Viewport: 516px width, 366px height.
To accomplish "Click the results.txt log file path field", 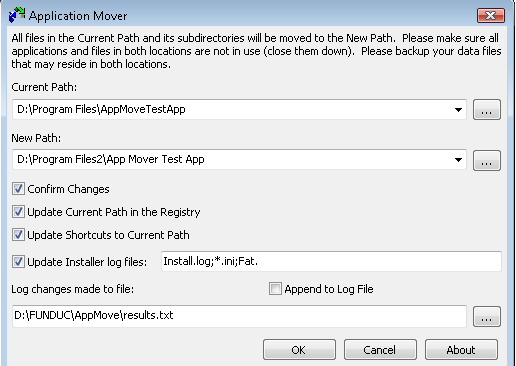I will (239, 316).
